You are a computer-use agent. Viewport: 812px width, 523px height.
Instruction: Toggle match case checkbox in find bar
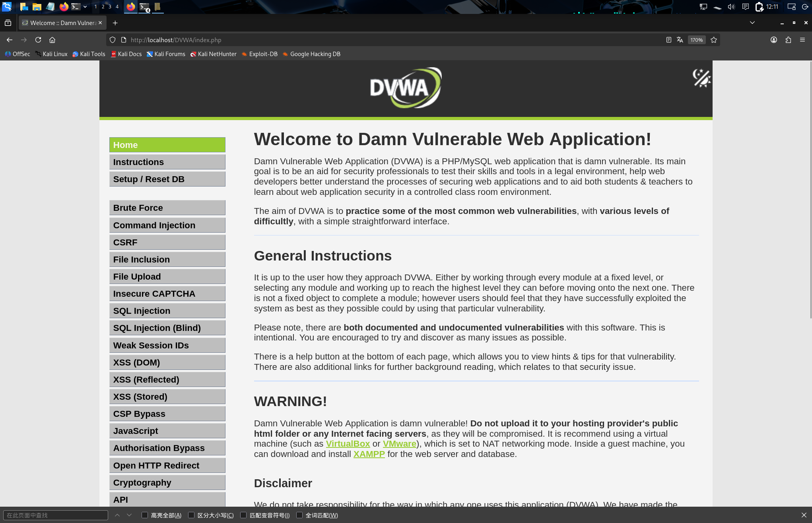[191, 515]
